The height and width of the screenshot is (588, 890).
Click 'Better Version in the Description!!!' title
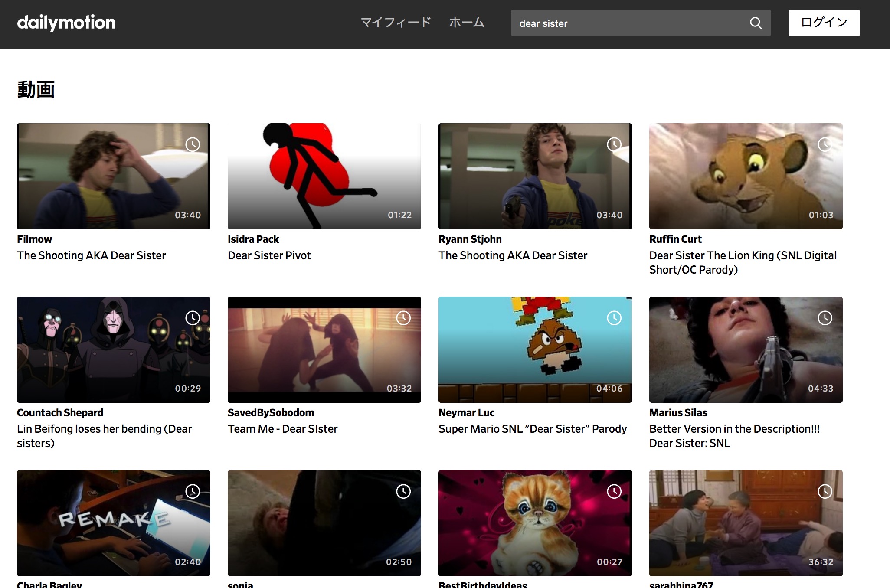tap(734, 436)
